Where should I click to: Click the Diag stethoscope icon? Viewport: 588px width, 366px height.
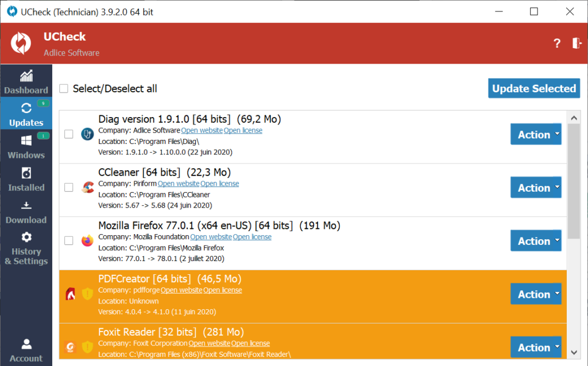[x=87, y=134]
